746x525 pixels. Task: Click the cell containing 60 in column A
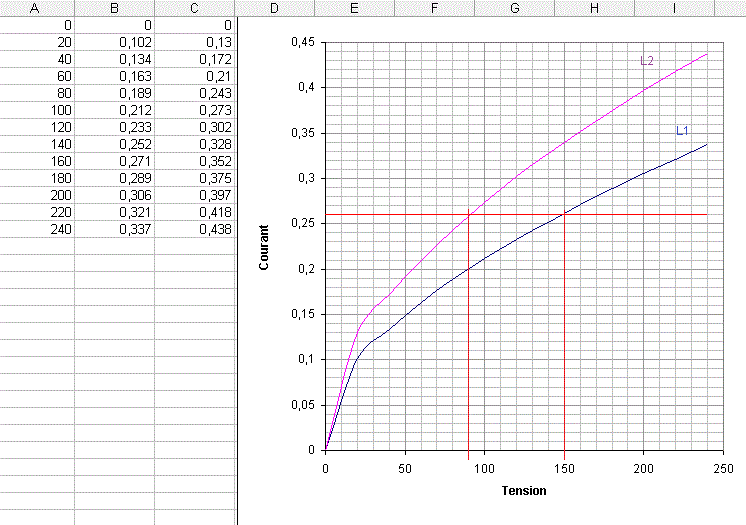[37, 76]
